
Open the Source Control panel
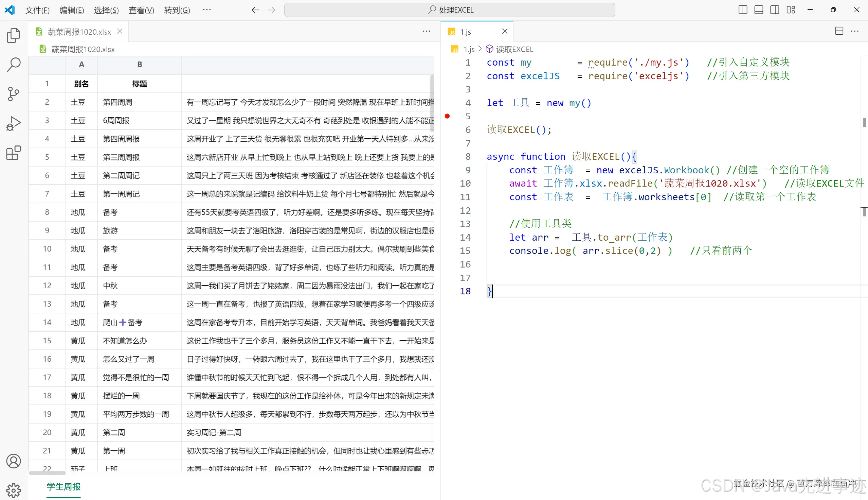(13, 94)
